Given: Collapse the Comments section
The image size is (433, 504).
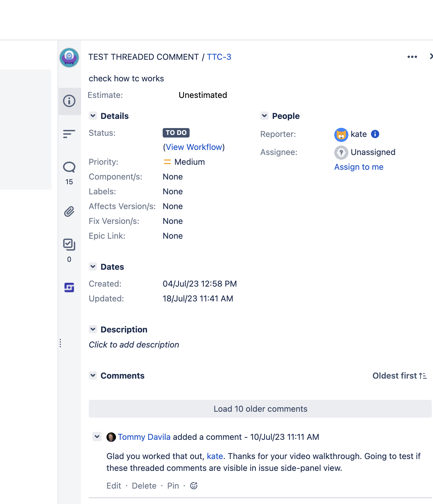Looking at the screenshot, I should 93,375.
